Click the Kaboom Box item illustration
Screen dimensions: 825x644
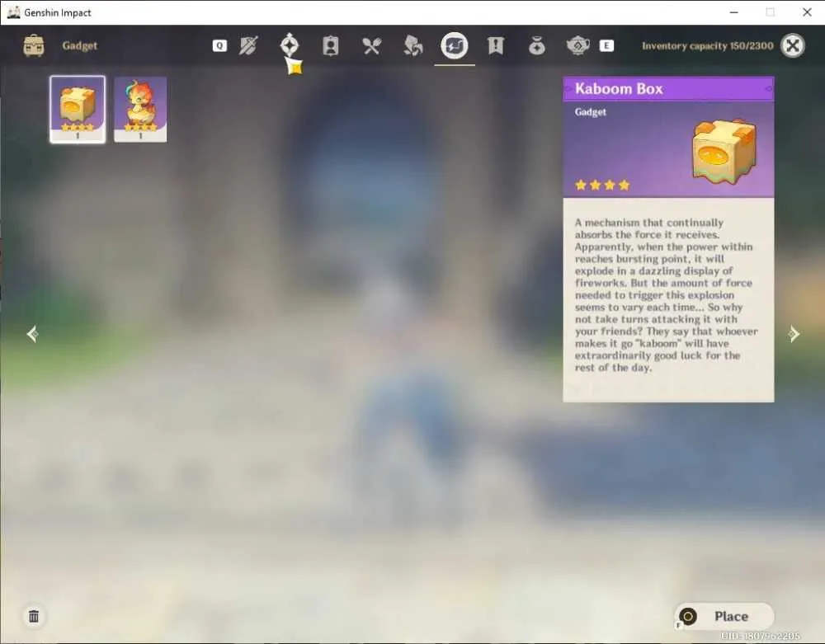724,152
